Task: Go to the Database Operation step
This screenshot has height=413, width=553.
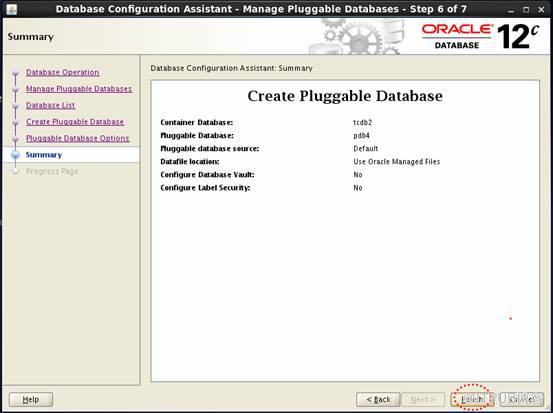Action: (62, 72)
